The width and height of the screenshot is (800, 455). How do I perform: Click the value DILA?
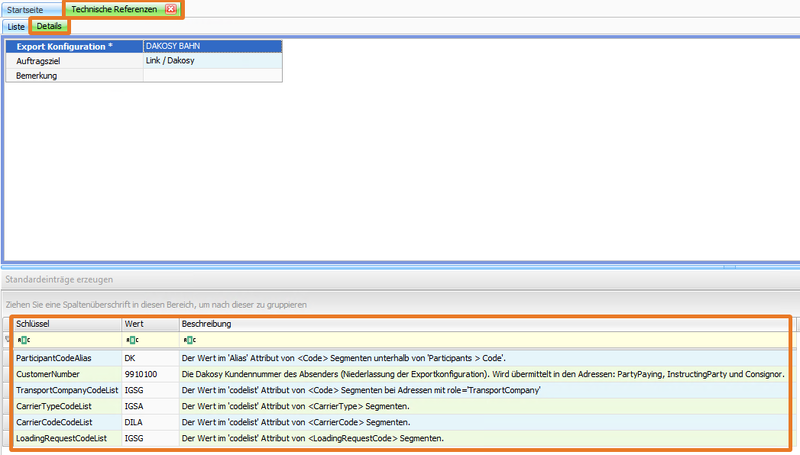click(x=133, y=422)
